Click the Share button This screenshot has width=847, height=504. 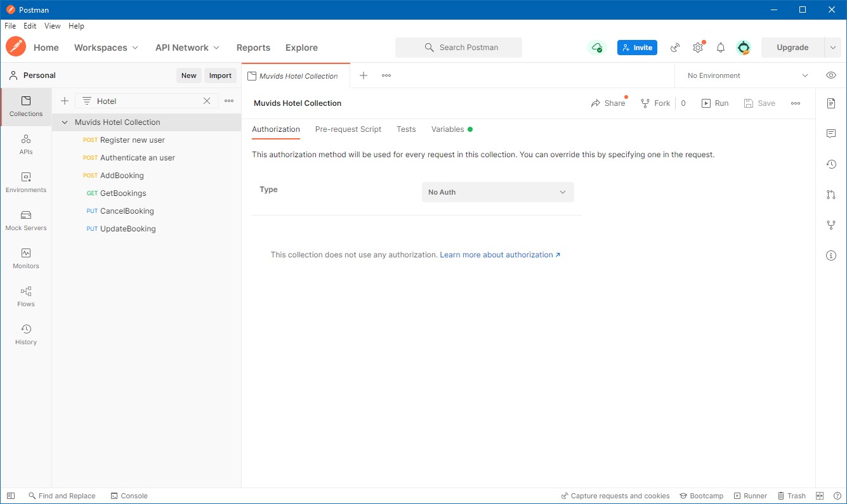click(x=608, y=103)
